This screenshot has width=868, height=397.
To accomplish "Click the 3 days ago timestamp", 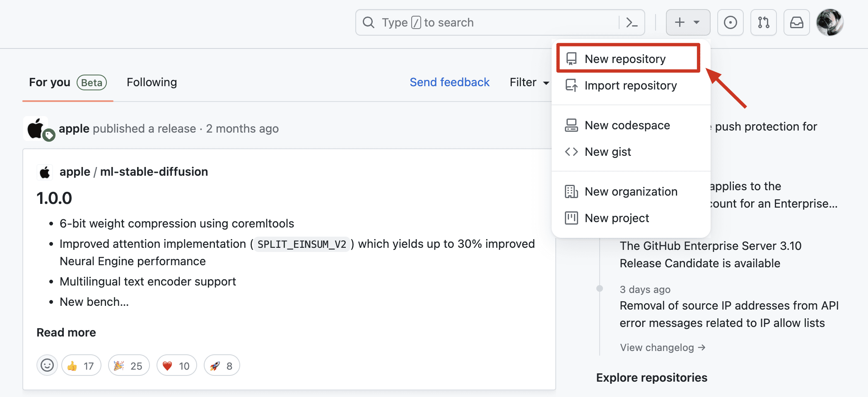I will pyautogui.click(x=645, y=290).
